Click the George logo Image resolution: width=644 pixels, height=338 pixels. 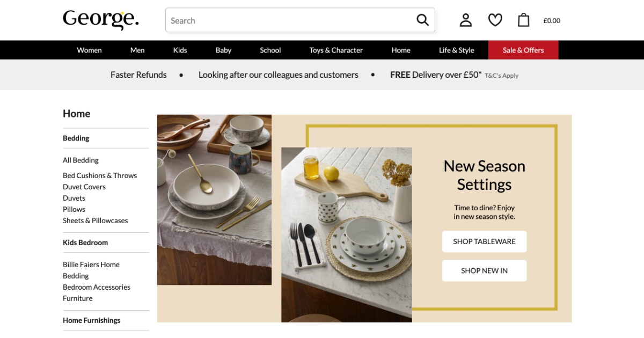[x=101, y=20]
